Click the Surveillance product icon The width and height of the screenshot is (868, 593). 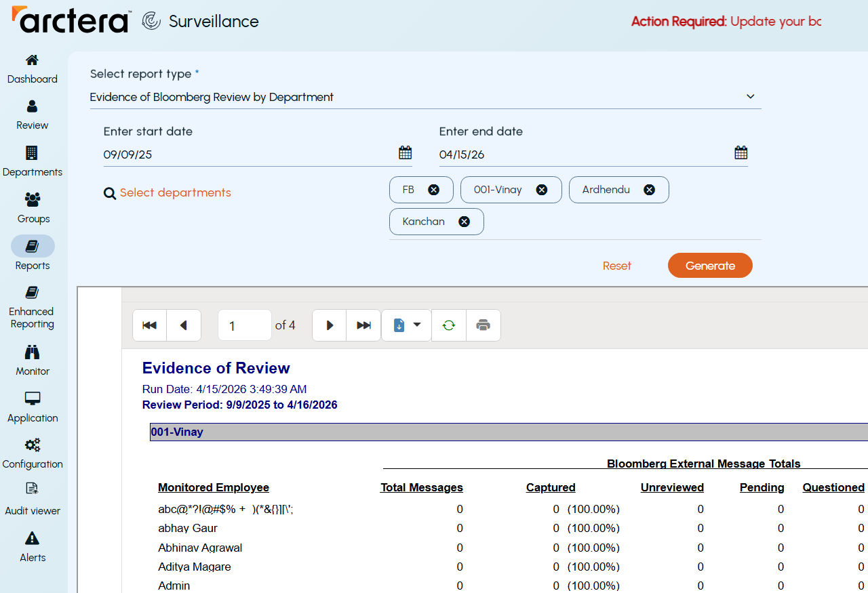coord(151,21)
